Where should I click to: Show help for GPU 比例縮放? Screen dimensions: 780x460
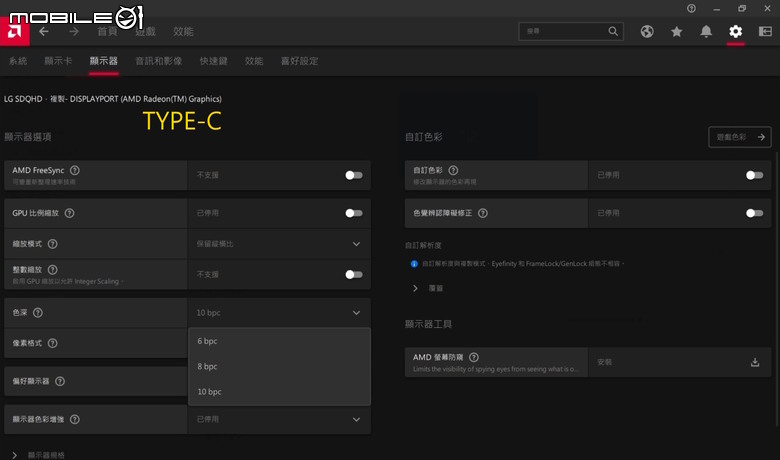70,213
